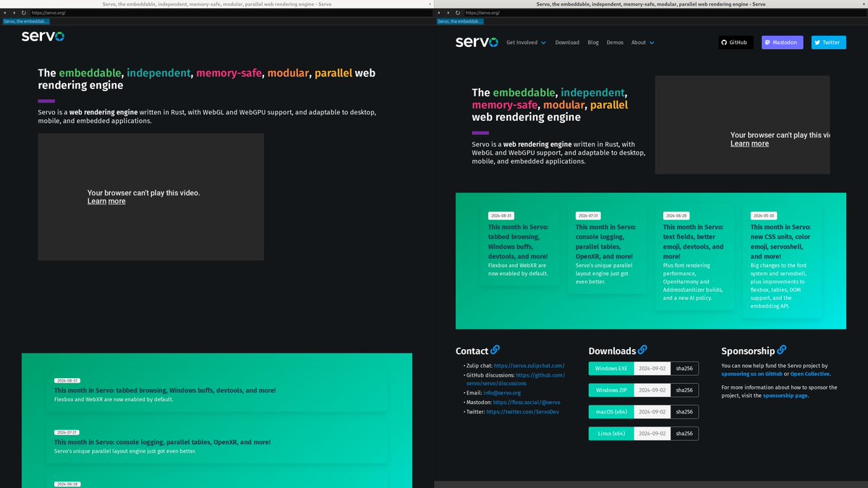Open right window post about console logging

coord(605,241)
